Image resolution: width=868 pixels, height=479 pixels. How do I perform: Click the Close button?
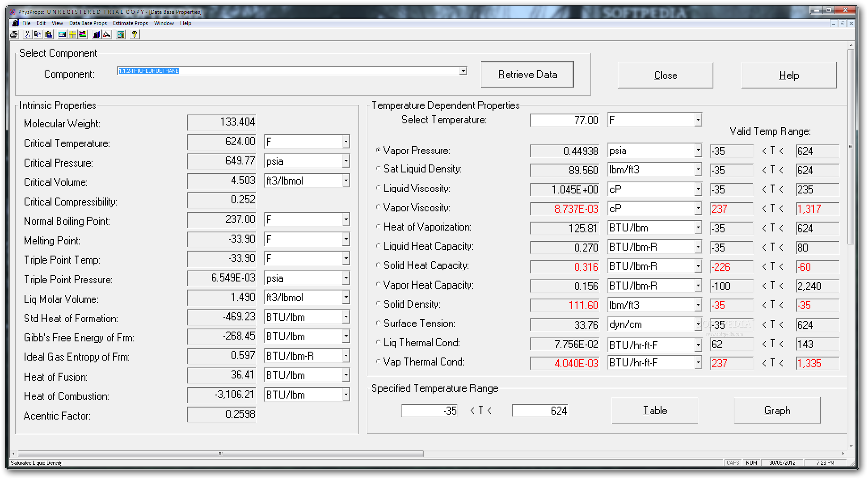point(666,76)
